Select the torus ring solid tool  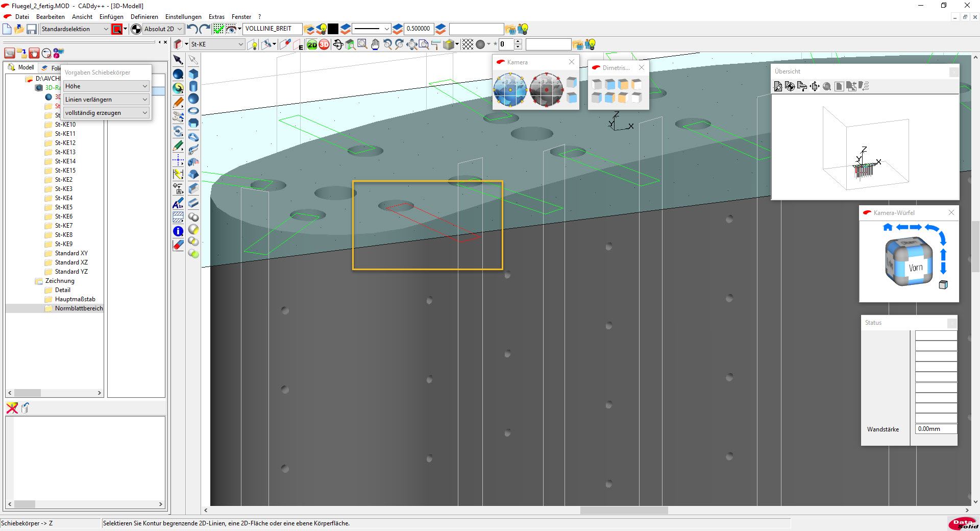[193, 111]
